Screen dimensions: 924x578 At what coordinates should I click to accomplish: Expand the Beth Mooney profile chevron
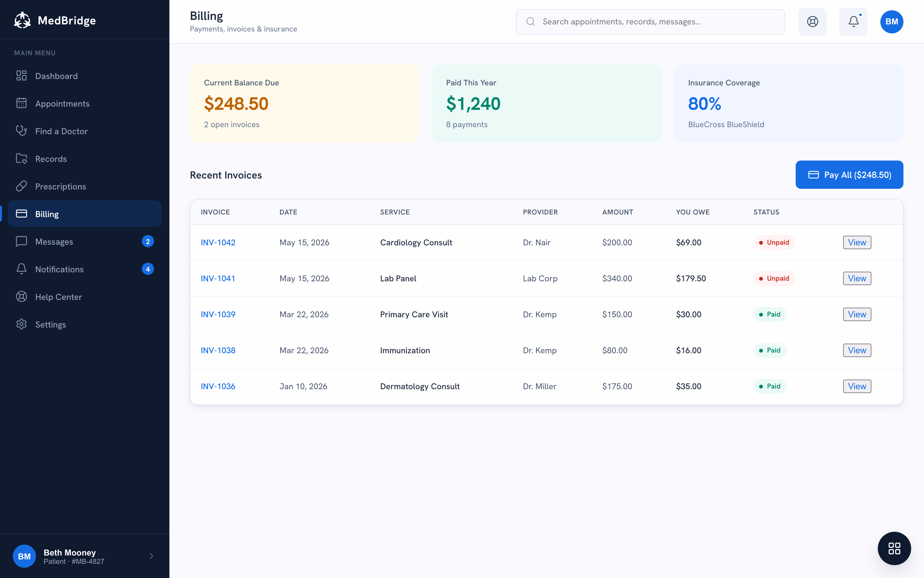(x=151, y=556)
